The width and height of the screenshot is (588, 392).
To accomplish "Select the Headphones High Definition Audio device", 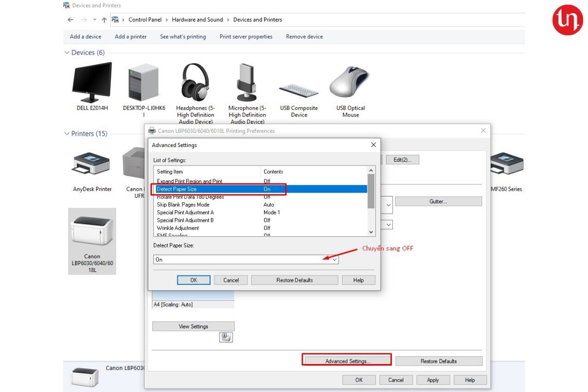I will coord(196,82).
